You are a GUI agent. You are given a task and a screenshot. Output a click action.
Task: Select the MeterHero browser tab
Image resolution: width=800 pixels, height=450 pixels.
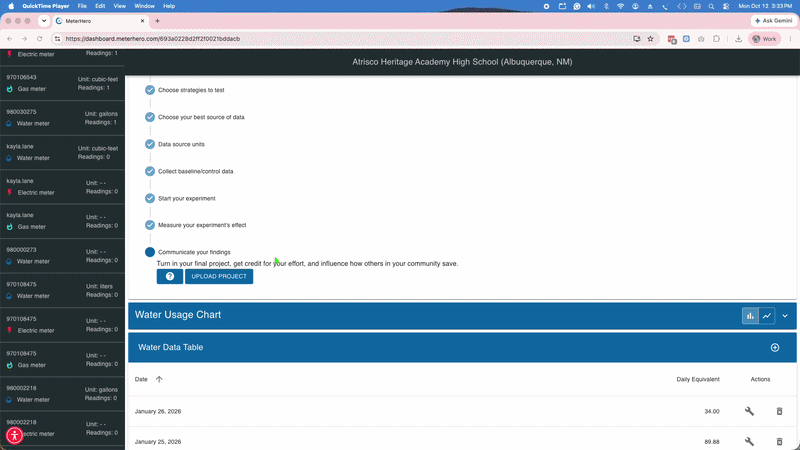[100, 21]
